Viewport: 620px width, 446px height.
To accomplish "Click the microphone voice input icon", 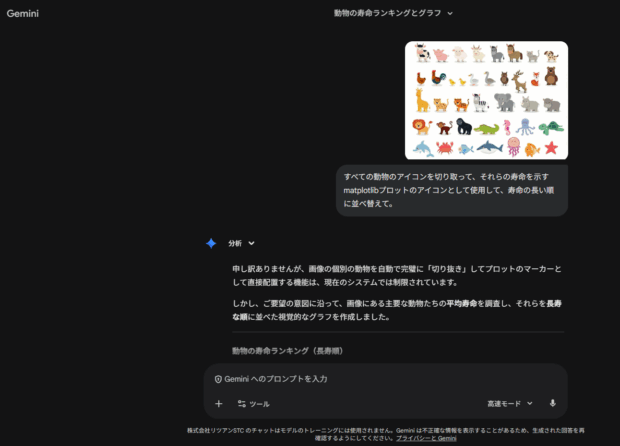I will click(x=552, y=404).
